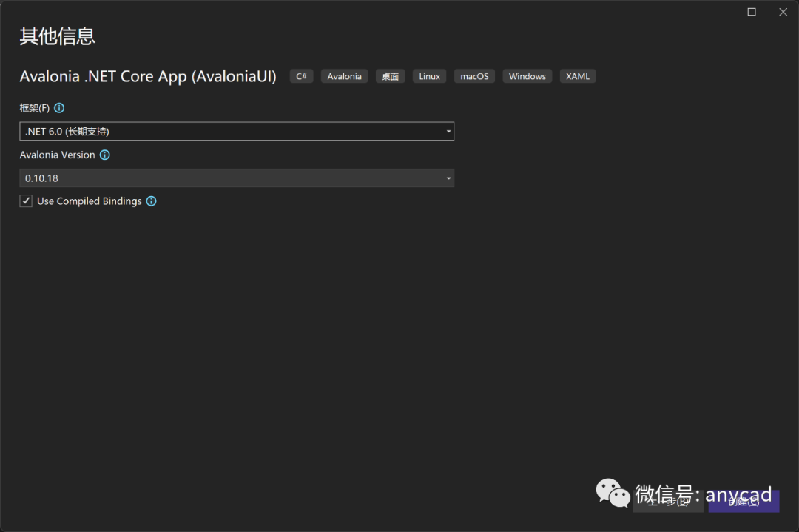Click the 桌面 tag

(x=391, y=76)
